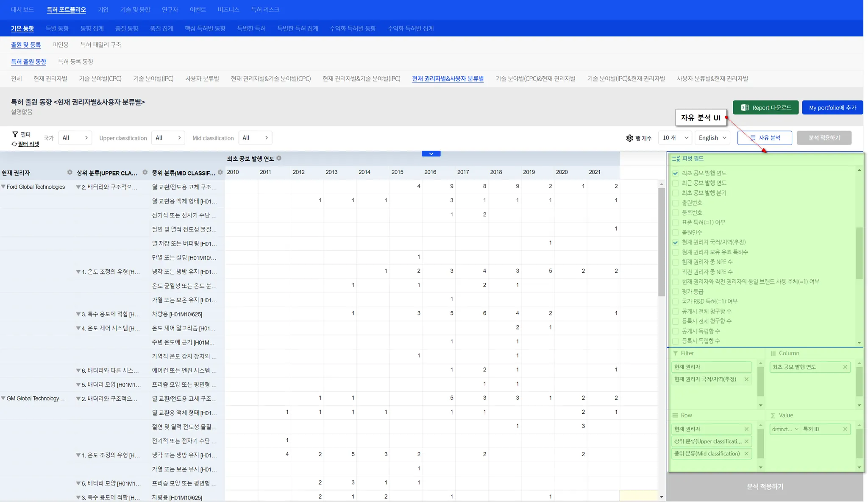Click the Report 다운로드 button
Screen dimensions: 868x502
click(x=765, y=108)
